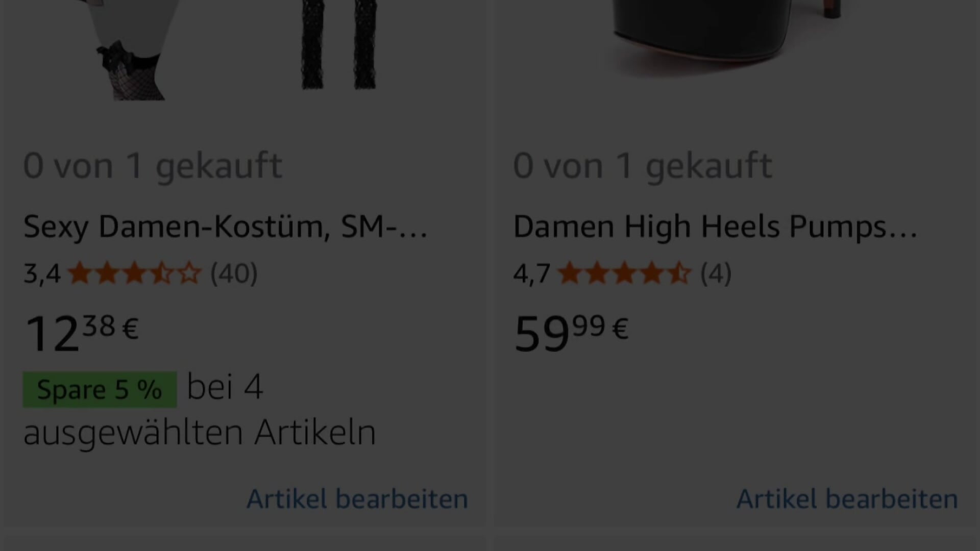
Task: Click '0 von 1 gekauft' on the right item
Action: (x=643, y=164)
